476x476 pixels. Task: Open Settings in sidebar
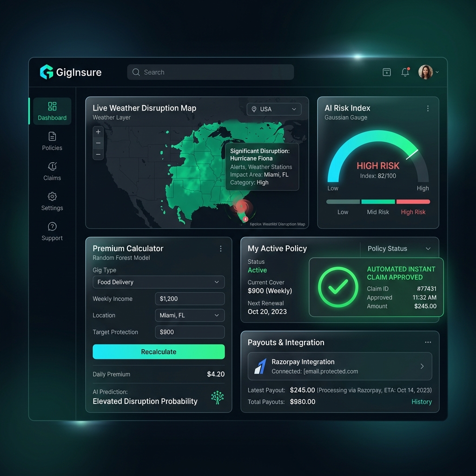point(52,201)
